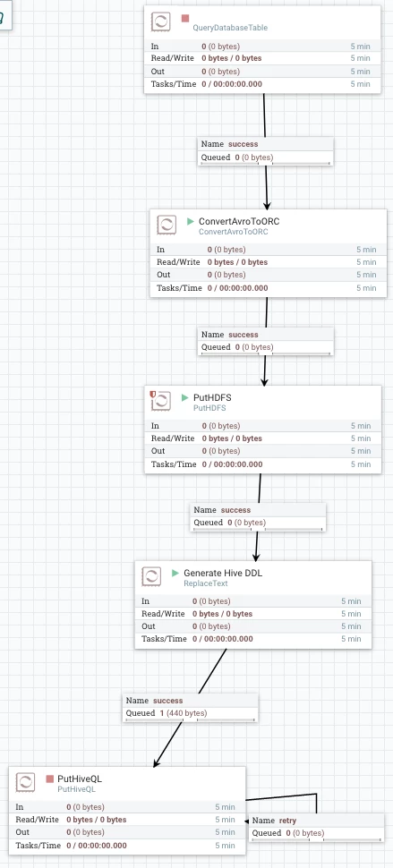The image size is (393, 868).
Task: Select the PutHDFS processor icon
Action: pyautogui.click(x=161, y=401)
